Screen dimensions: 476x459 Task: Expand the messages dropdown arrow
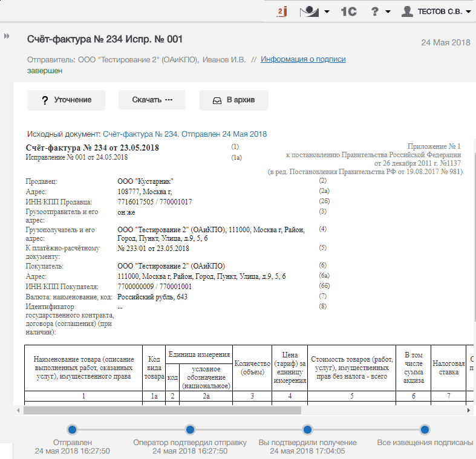tap(327, 12)
